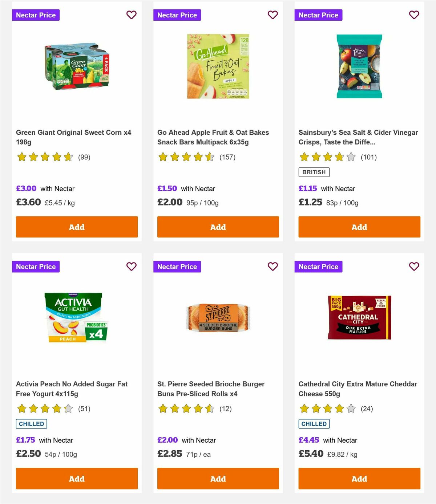Add St. Pierre Brioche Burger Buns to basket

point(218,479)
